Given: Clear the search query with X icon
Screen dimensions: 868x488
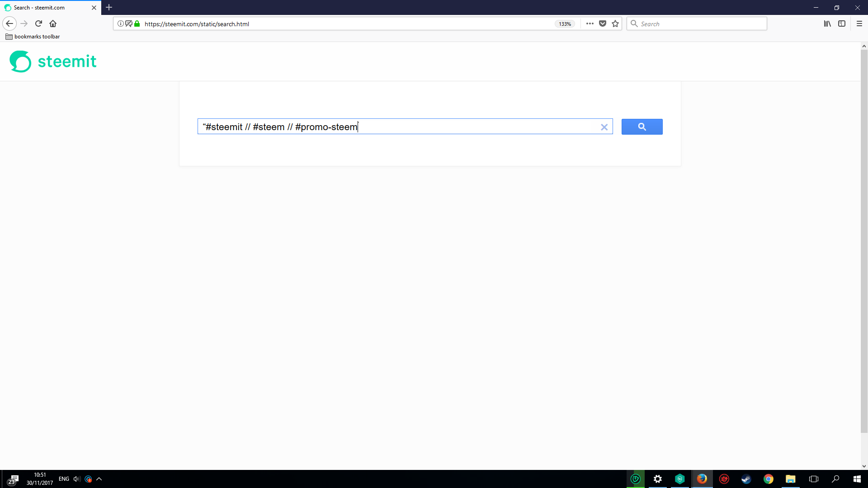Looking at the screenshot, I should 604,127.
